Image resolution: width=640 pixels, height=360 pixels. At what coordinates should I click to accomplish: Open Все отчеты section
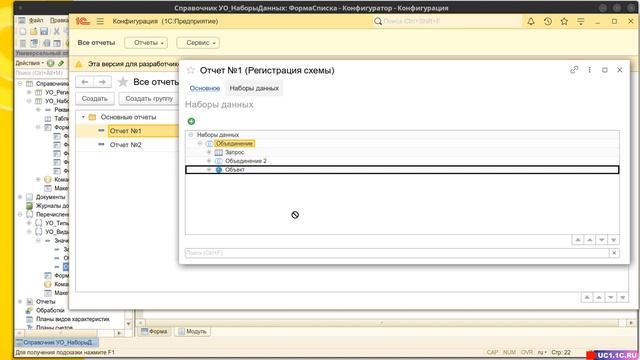pos(96,42)
